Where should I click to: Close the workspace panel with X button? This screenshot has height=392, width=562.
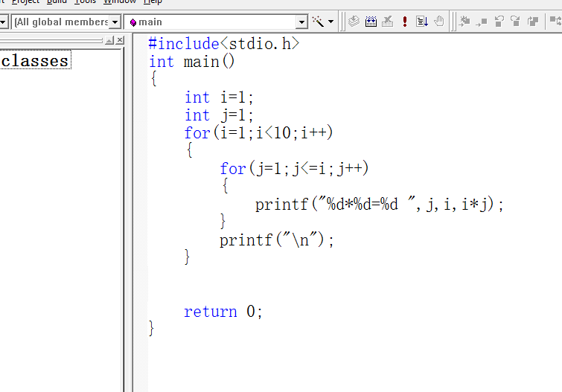[120, 40]
